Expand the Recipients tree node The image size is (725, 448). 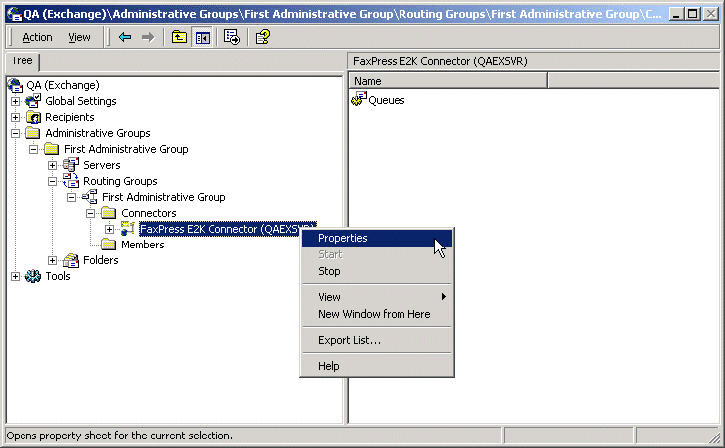[x=15, y=117]
